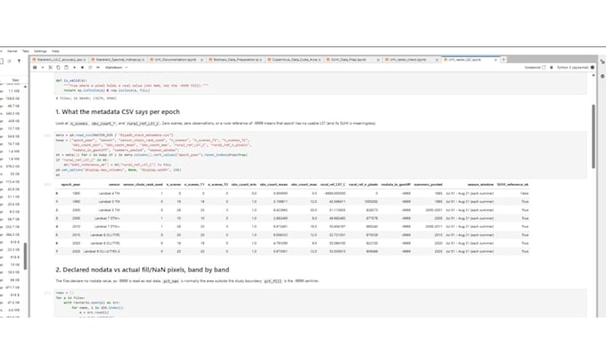
Task: Select the Python 3 (ipykernel) kernel name
Action: (x=572, y=68)
